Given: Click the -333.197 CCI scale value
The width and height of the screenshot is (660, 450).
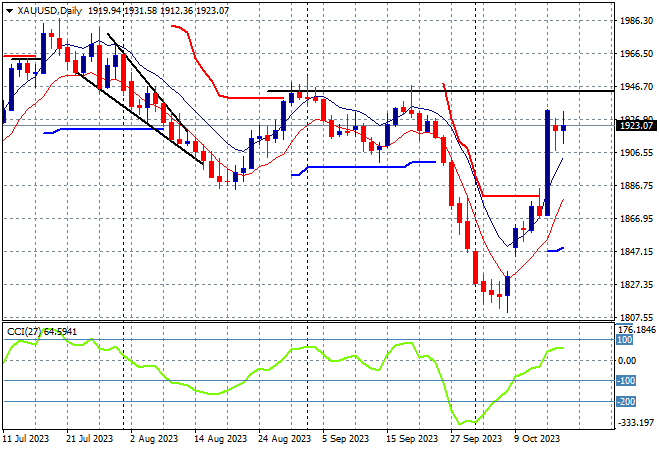Looking at the screenshot, I should click(x=636, y=423).
